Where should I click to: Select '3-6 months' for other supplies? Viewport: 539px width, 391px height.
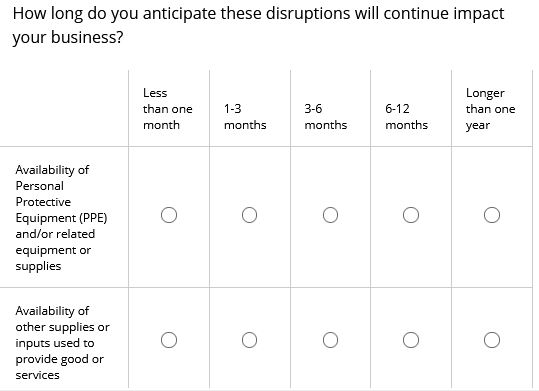point(330,340)
